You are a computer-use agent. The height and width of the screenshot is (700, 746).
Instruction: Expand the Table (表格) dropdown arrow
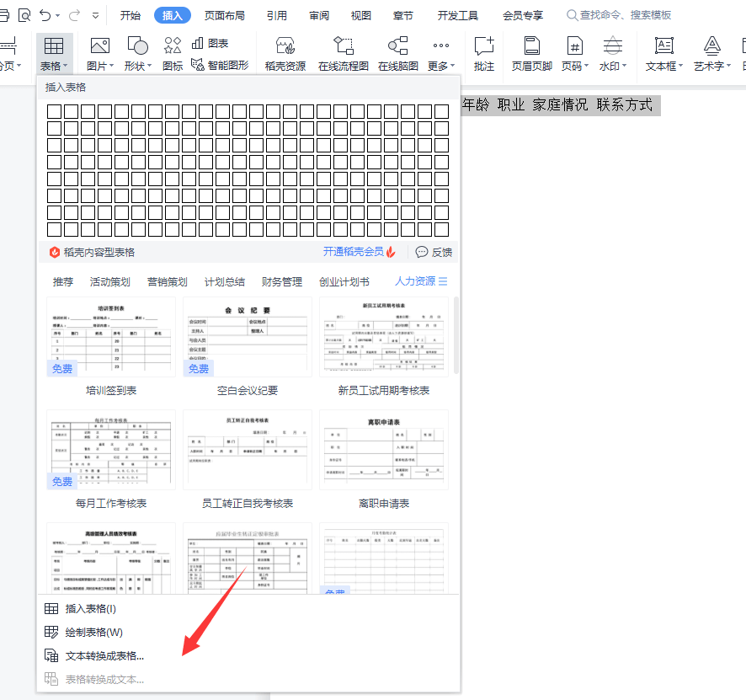tap(65, 66)
